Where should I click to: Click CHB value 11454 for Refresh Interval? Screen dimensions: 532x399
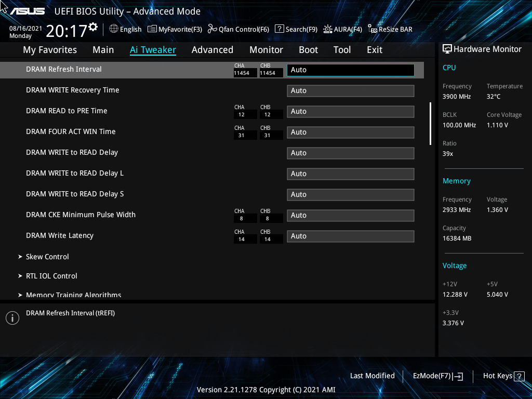pos(271,73)
